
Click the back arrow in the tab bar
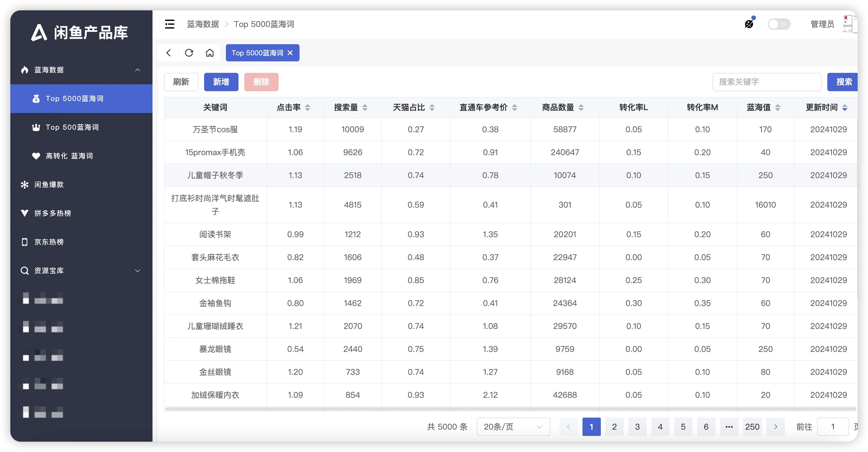[169, 53]
